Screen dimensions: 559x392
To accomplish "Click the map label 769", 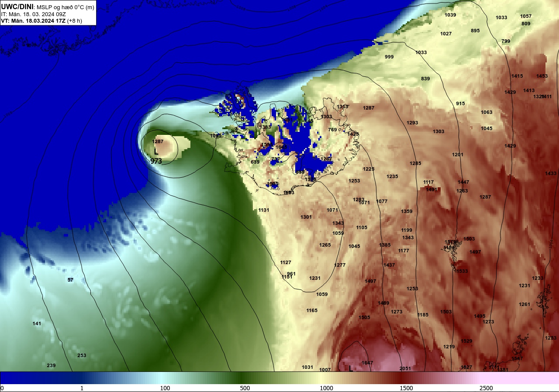I will (x=332, y=130).
